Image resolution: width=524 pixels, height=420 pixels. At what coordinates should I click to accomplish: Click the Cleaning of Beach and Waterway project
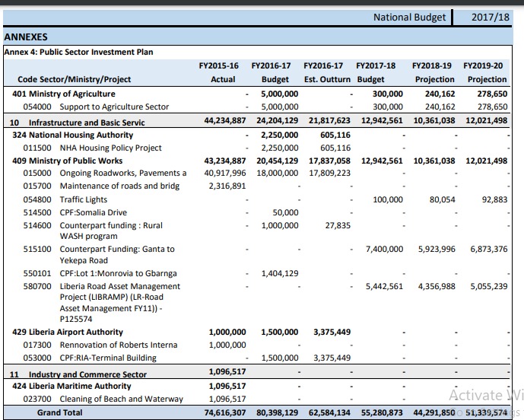121,399
